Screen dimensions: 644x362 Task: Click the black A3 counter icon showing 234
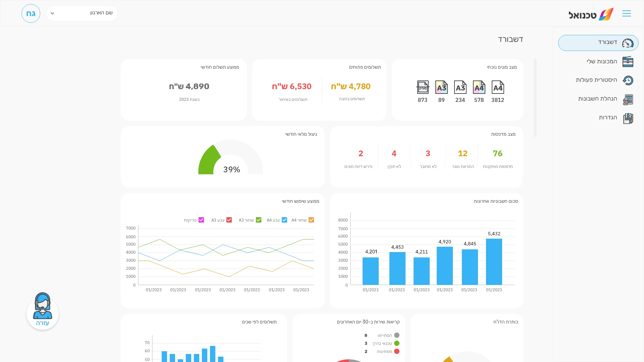460,87
